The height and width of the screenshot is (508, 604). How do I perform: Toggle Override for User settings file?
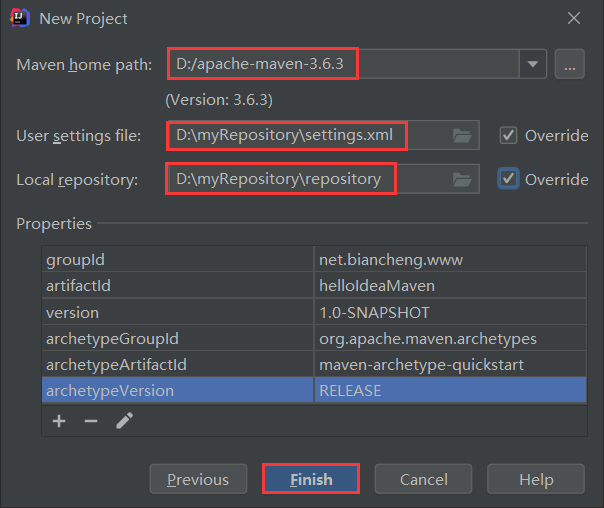point(508,136)
